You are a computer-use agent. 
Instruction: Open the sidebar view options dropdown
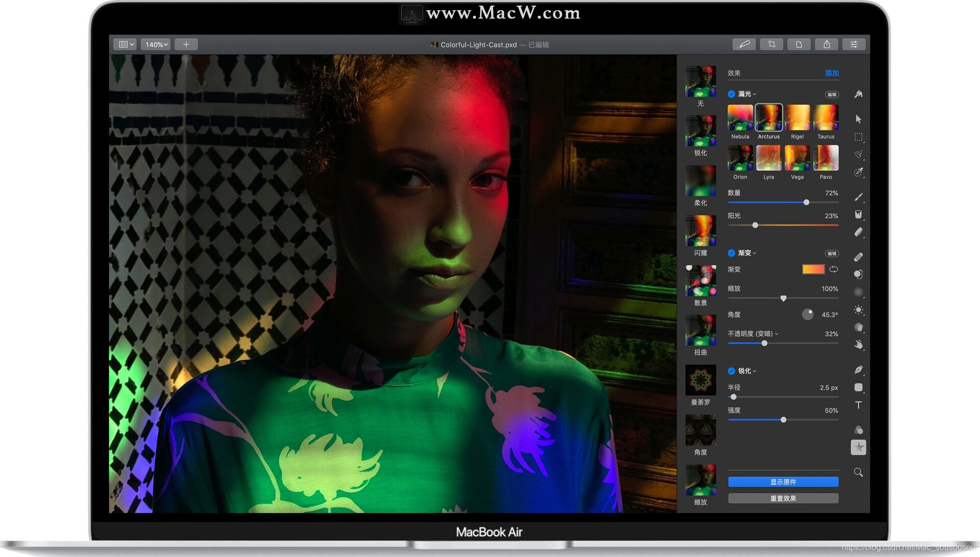tap(126, 44)
